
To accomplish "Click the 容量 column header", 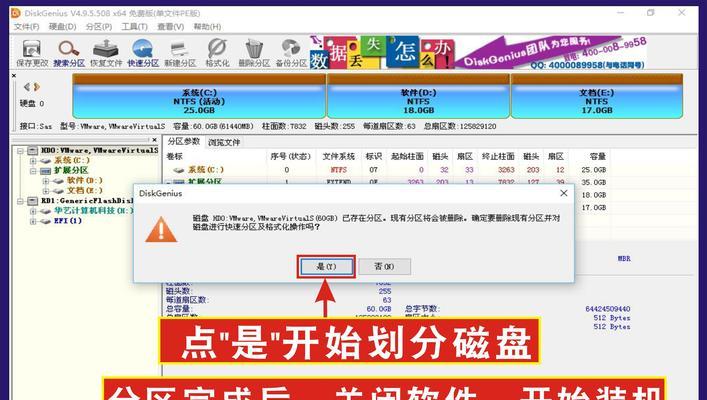I will (597, 156).
